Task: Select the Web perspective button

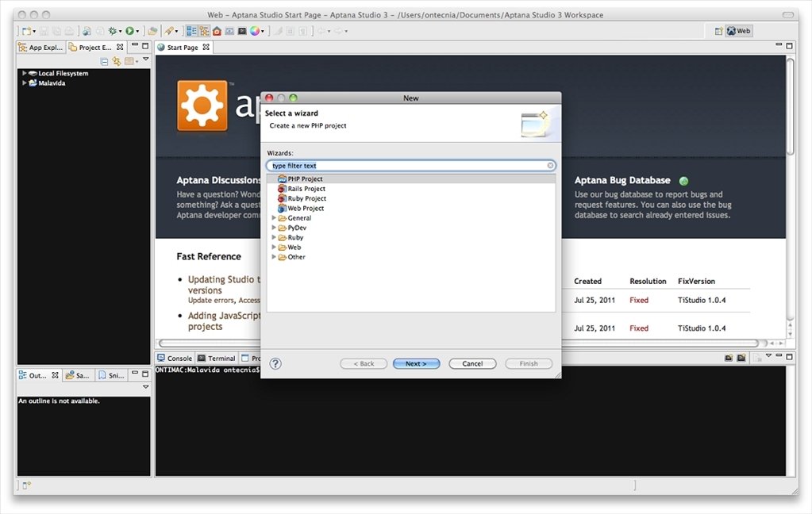Action: click(738, 31)
